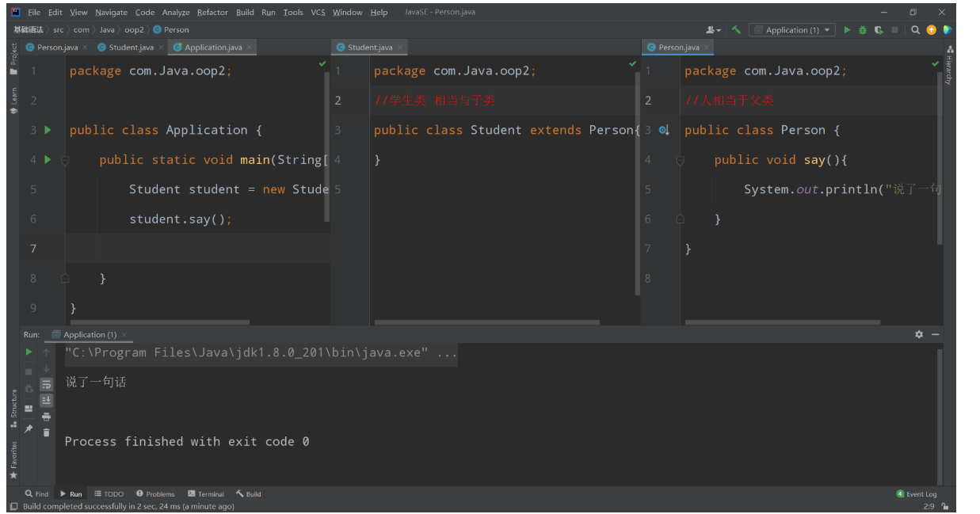Click the restore layout icon in Run panel
The image size is (980, 514).
(x=29, y=409)
